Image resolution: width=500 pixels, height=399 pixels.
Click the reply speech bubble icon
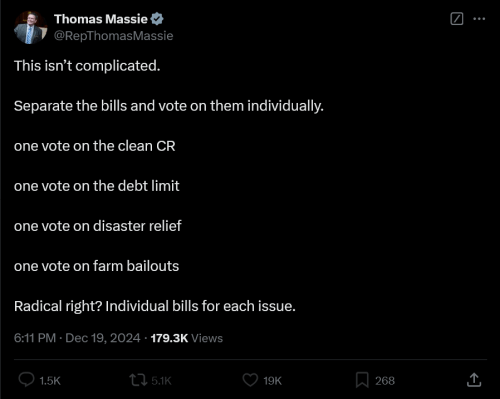pos(26,380)
